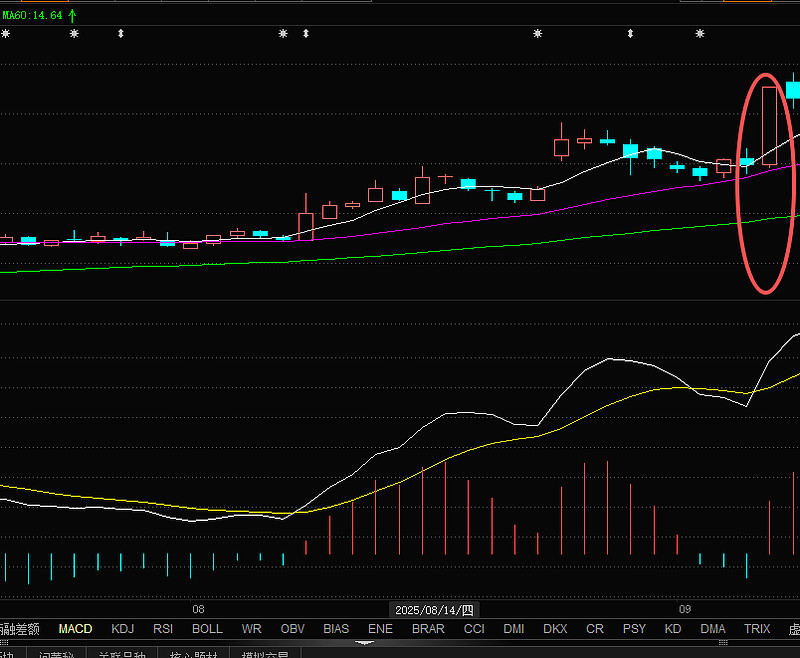
Task: Expand the small panel handle below ENE
Action: coord(364,642)
